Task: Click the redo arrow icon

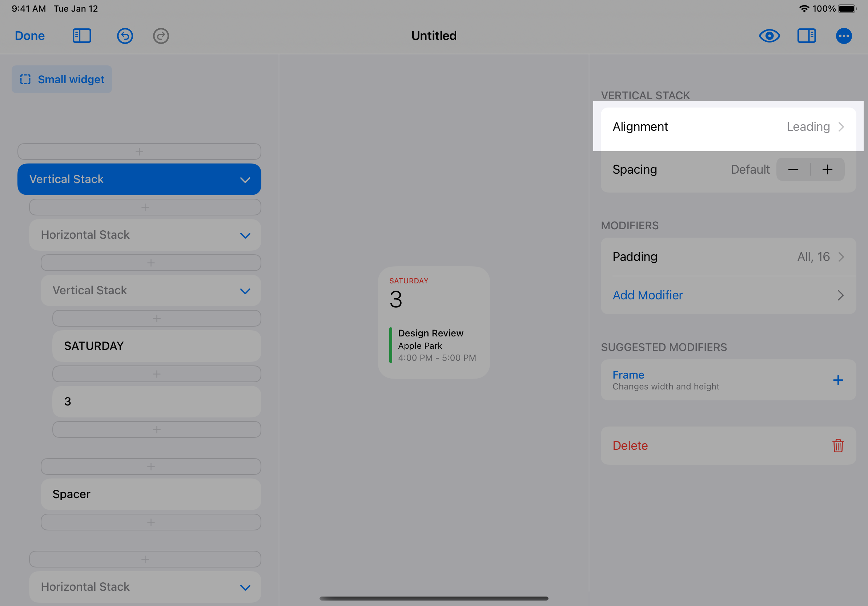Action: [161, 36]
